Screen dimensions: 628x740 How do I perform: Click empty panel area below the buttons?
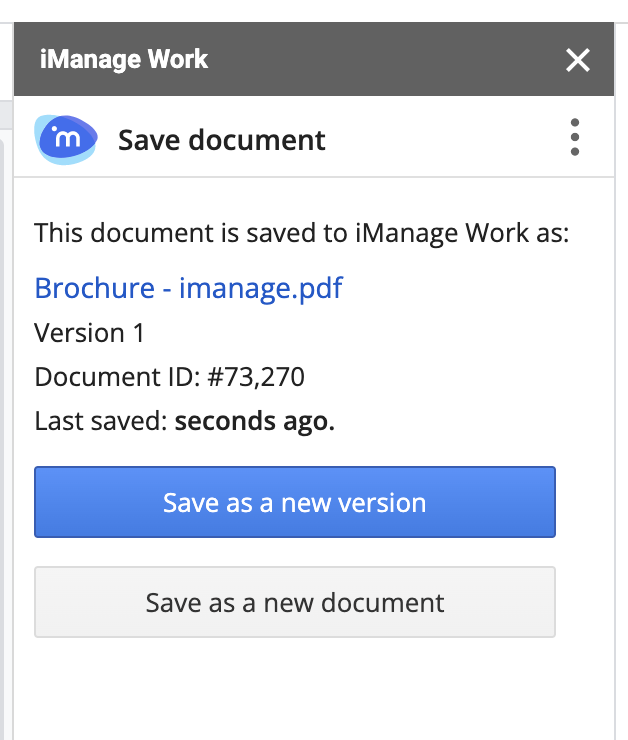[300, 690]
